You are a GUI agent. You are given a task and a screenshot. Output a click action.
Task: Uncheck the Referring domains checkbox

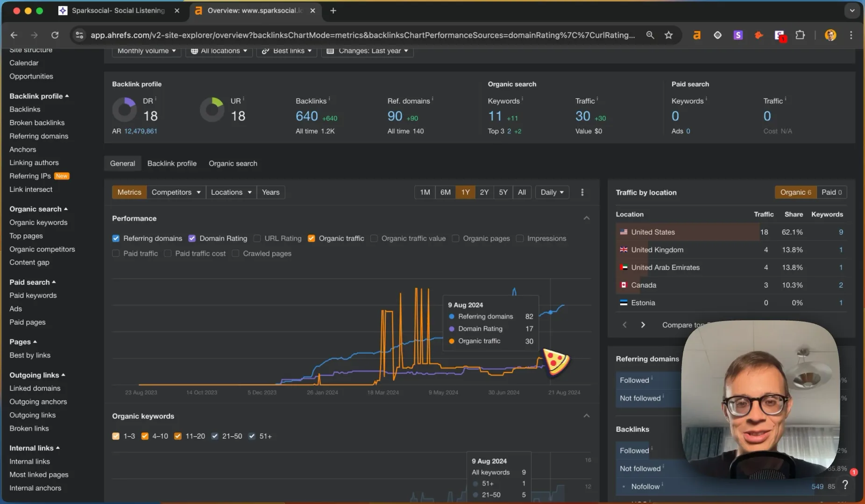[x=116, y=238]
